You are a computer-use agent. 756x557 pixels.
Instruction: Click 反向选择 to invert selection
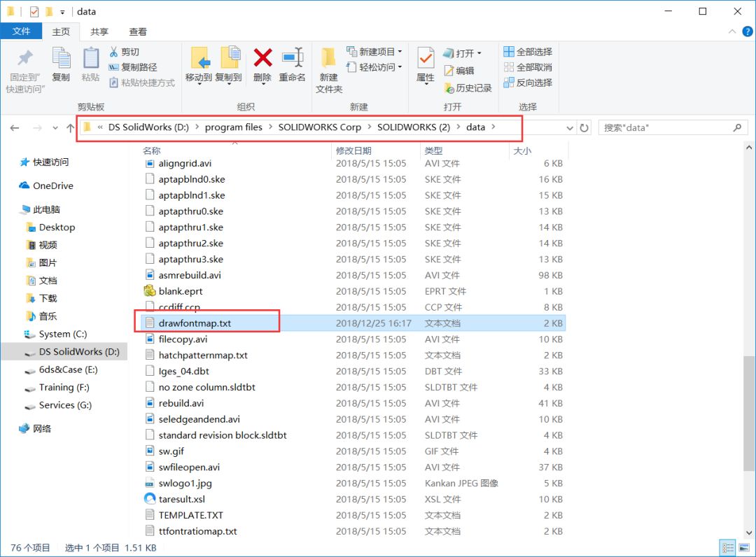526,82
